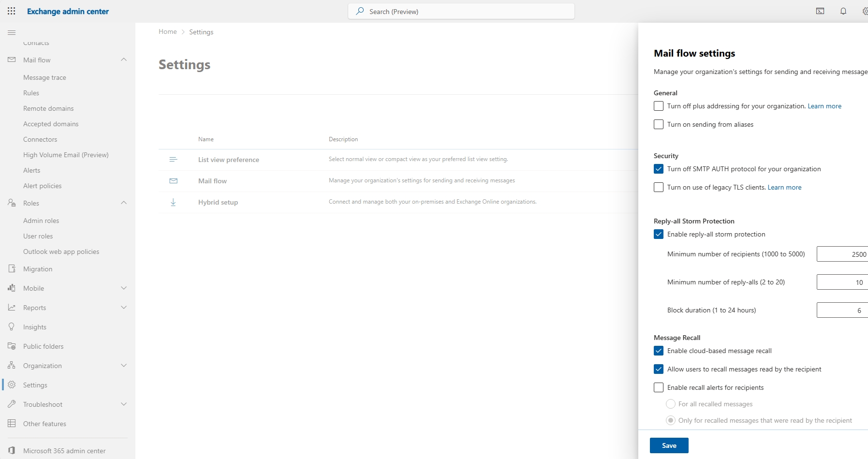868x459 pixels.
Task: Check Enable recall alerts for recipients
Action: 659,387
